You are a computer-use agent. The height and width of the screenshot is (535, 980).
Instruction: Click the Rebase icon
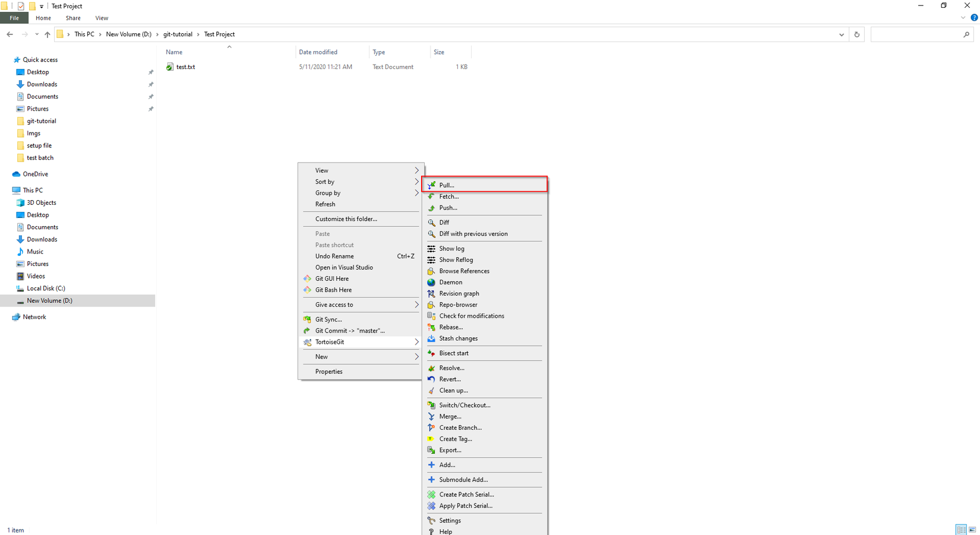tap(432, 327)
